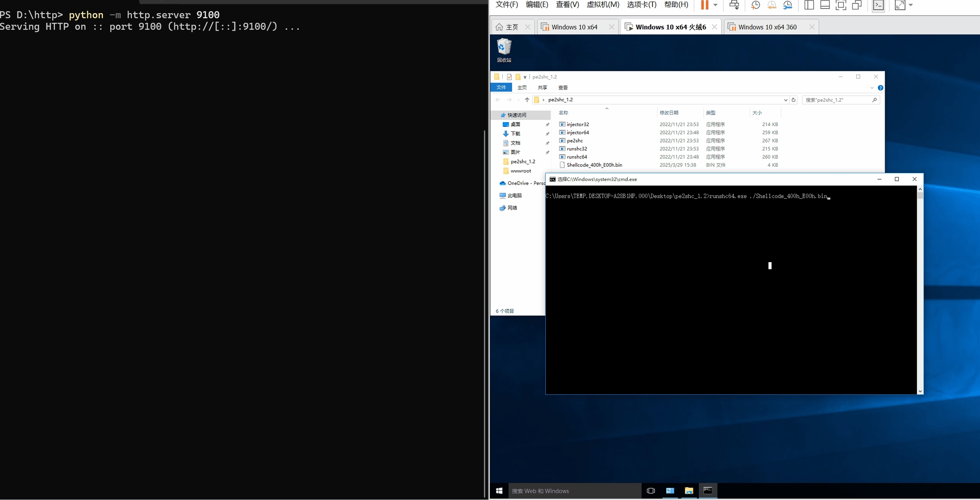Switch to Windows 10 x64 360 tab

click(767, 27)
